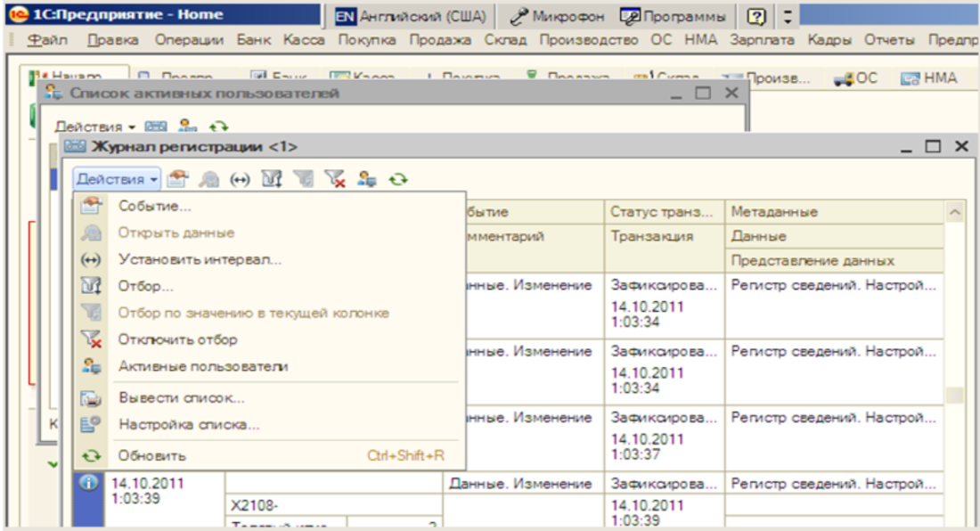The width and height of the screenshot is (980, 531).
Task: Choose Отключить отбор from the menu
Action: click(270, 339)
